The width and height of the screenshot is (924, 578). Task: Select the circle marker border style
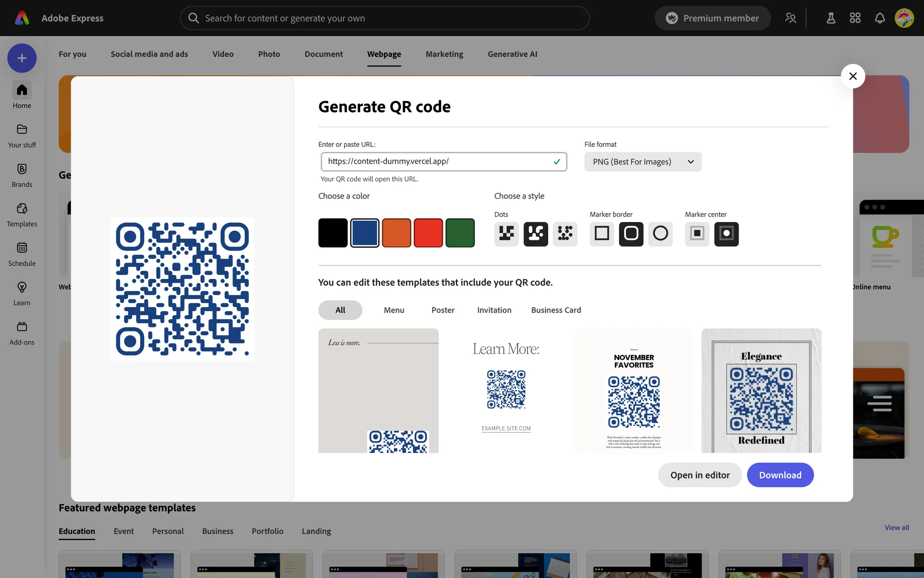pyautogui.click(x=660, y=234)
